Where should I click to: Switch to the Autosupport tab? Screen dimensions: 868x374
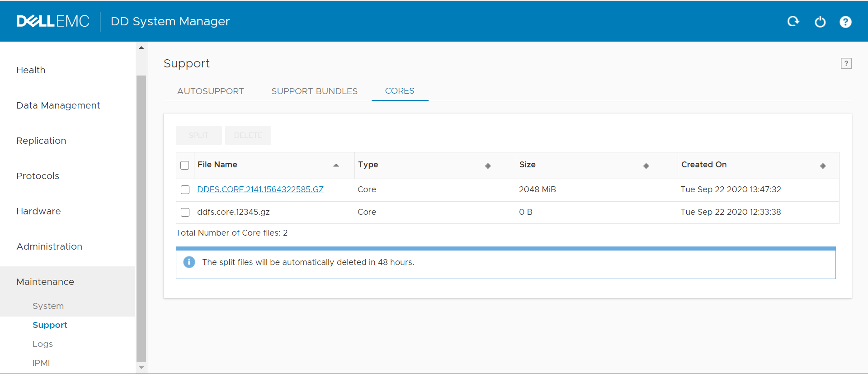pos(210,91)
